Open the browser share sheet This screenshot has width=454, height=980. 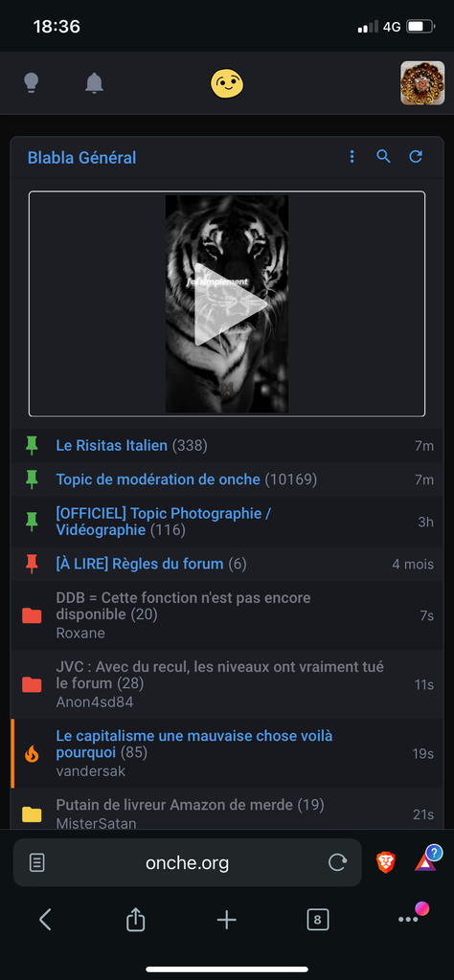tap(136, 919)
